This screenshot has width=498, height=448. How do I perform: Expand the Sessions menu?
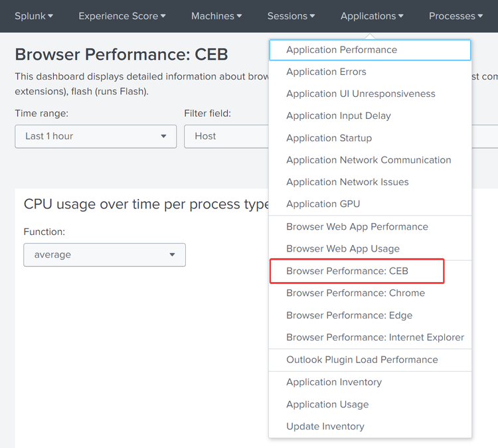click(x=291, y=16)
